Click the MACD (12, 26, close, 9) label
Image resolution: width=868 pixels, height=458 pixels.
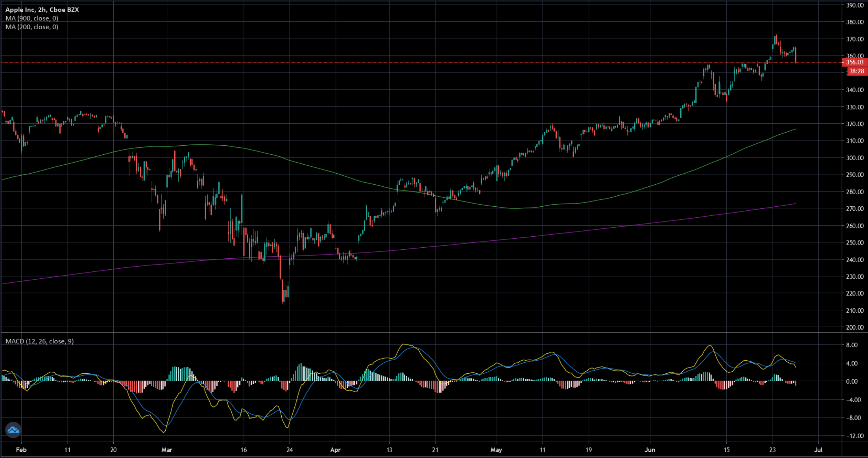click(x=39, y=341)
